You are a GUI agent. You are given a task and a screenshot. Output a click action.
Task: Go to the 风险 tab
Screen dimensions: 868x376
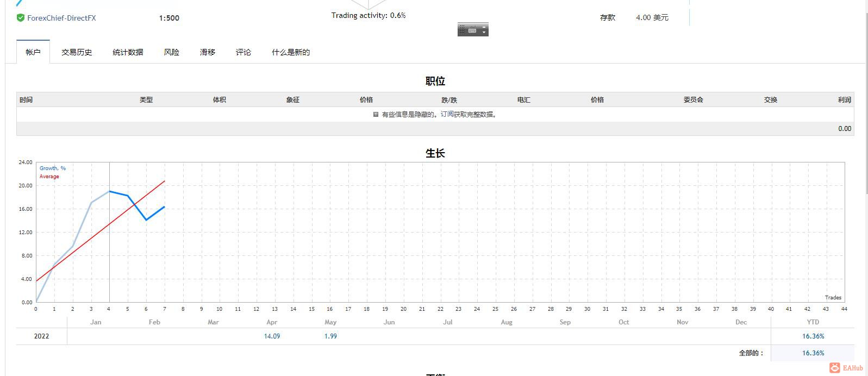pos(172,52)
